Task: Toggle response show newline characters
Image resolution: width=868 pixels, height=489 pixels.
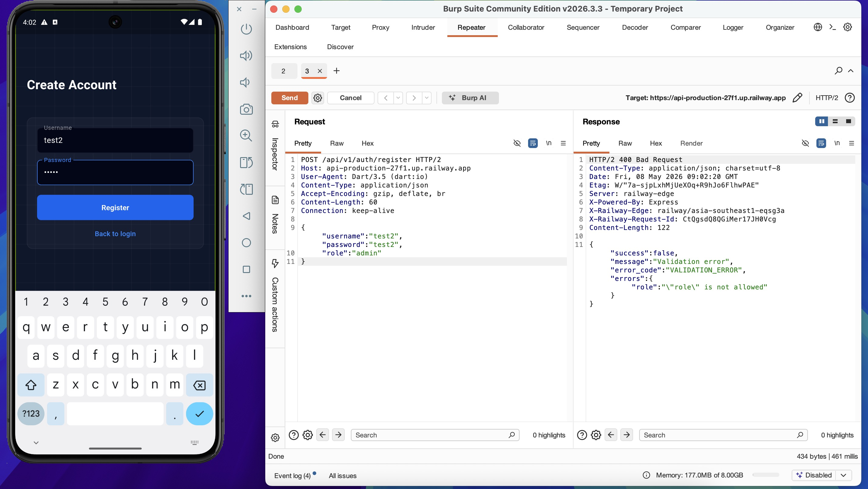Action: (837, 143)
